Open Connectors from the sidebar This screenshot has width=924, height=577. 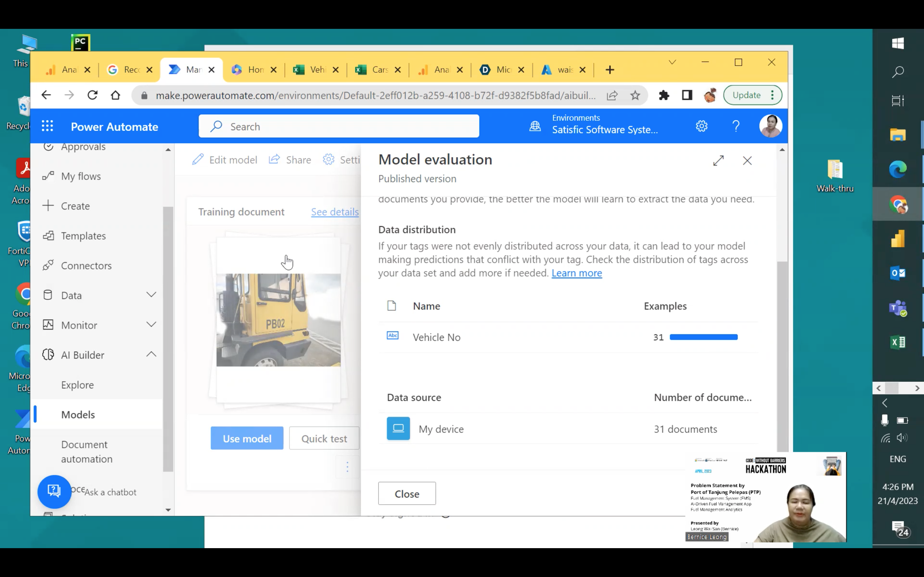(x=86, y=265)
